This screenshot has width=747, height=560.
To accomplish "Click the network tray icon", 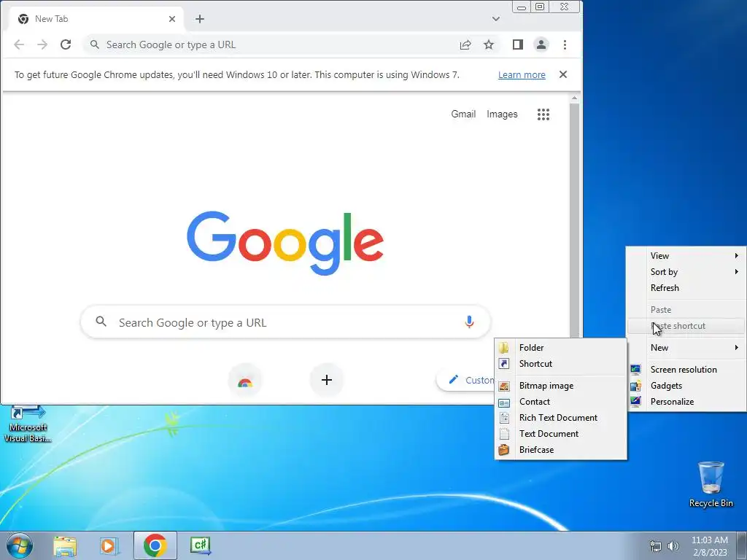I will click(656, 546).
